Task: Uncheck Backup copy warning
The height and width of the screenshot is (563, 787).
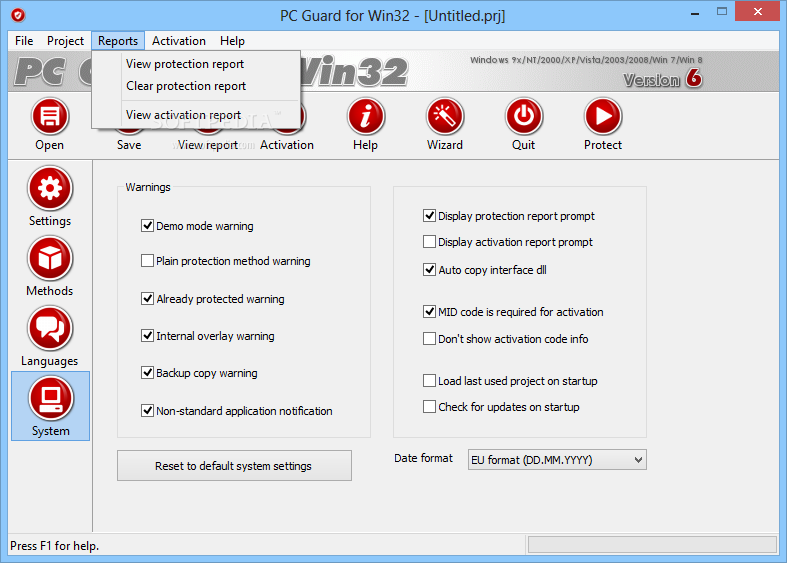Action: 147,373
